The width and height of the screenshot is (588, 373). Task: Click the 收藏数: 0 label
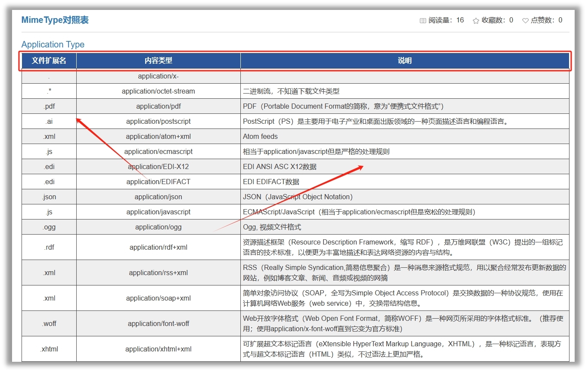point(497,20)
